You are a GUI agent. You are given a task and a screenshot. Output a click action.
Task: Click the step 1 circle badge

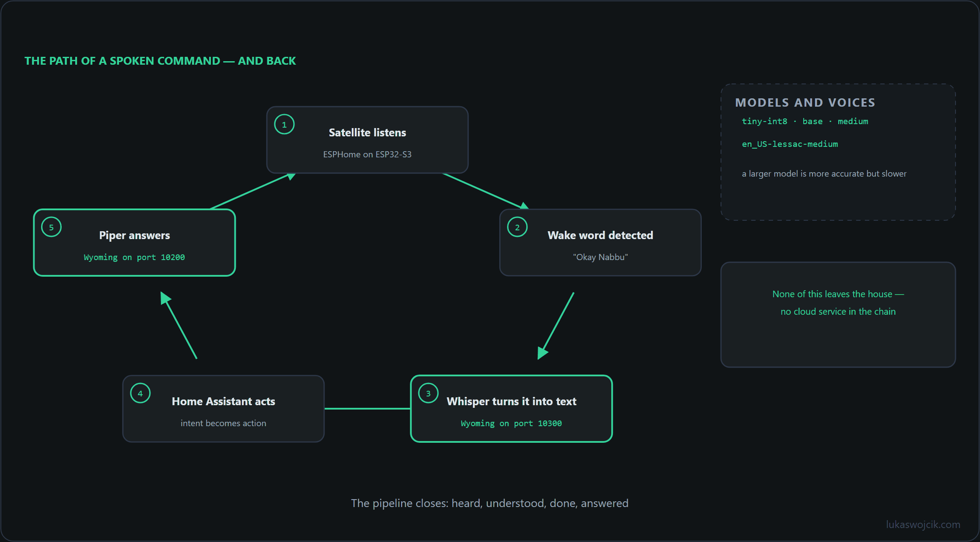click(284, 125)
